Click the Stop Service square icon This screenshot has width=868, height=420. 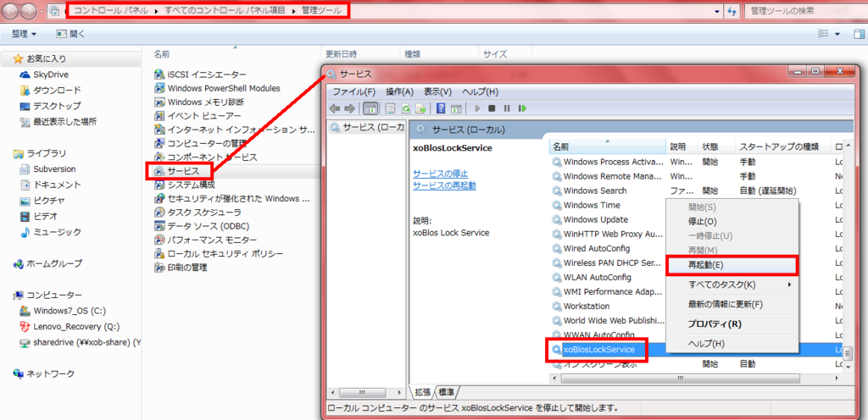[492, 108]
